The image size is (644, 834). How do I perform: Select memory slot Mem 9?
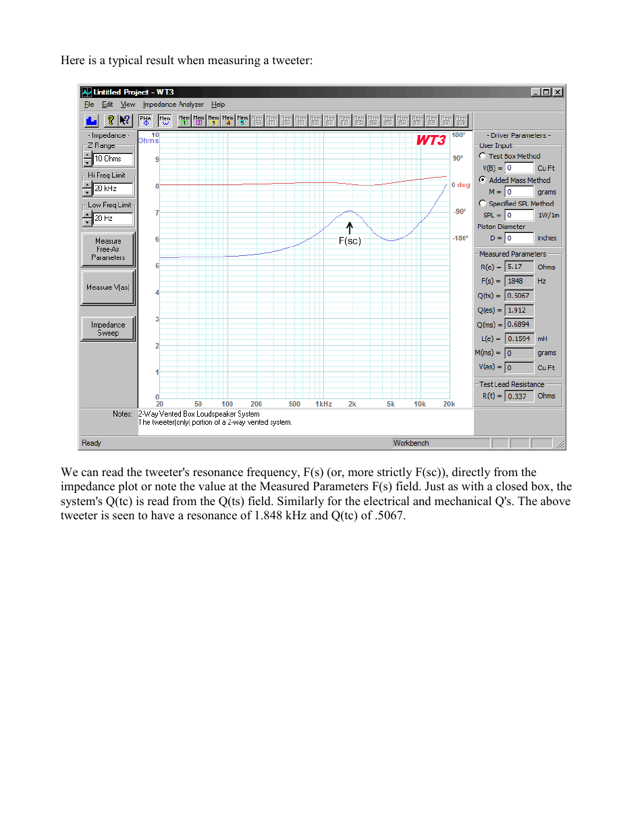302,120
